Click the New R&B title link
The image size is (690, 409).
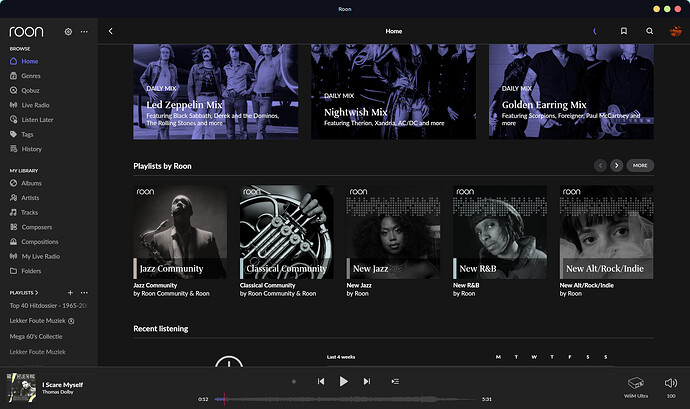466,285
